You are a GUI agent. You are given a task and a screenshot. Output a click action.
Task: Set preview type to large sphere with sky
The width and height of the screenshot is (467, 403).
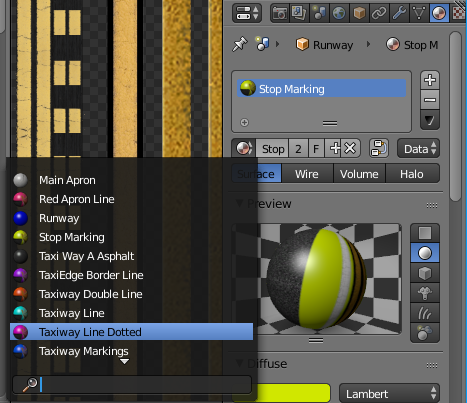[x=425, y=333]
